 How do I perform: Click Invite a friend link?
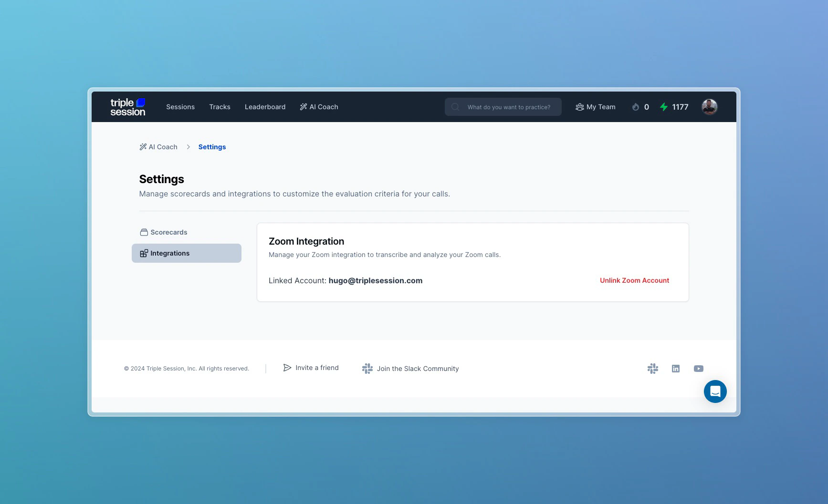click(311, 368)
